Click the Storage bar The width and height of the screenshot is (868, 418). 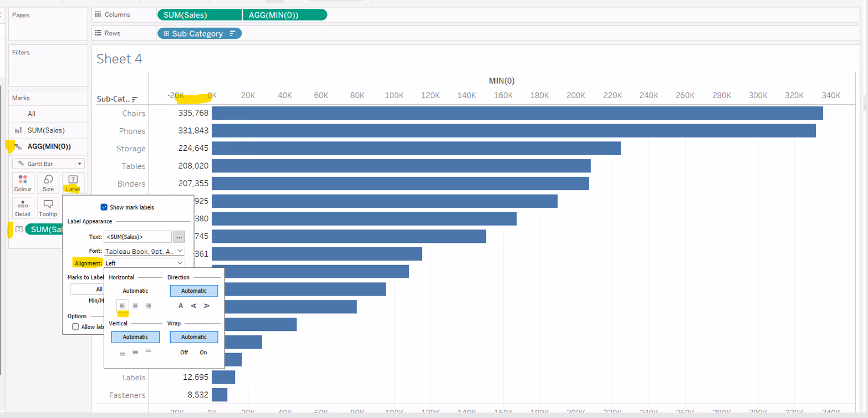tap(416, 149)
